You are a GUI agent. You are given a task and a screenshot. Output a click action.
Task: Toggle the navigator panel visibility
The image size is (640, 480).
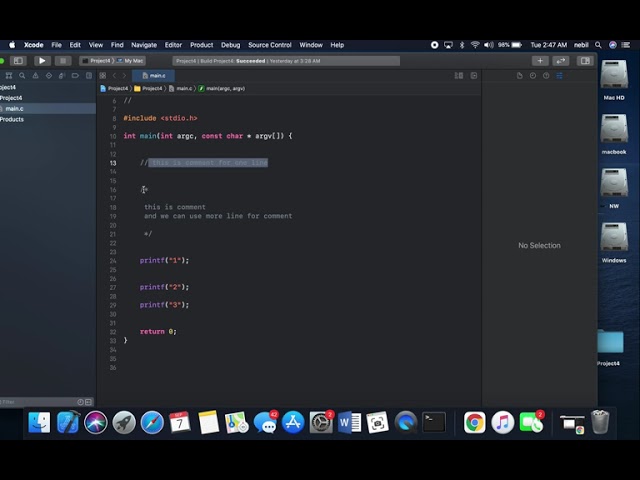(18, 61)
